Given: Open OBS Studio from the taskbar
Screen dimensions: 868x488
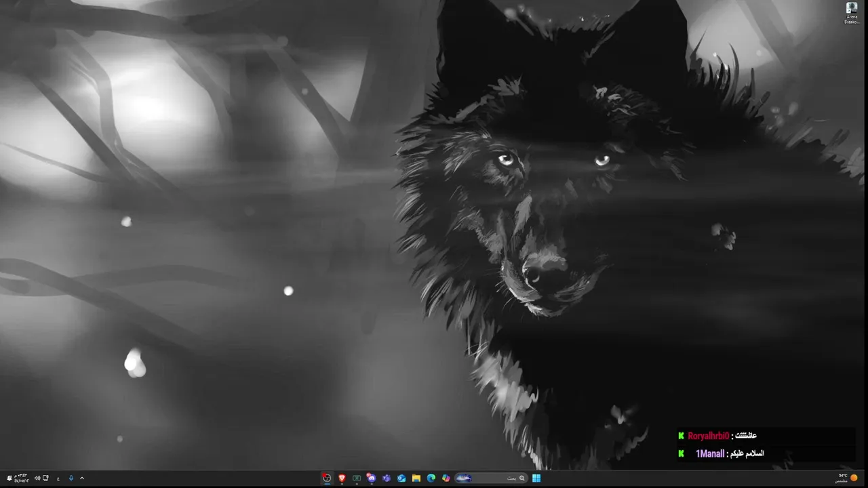Looking at the screenshot, I should click(327, 478).
